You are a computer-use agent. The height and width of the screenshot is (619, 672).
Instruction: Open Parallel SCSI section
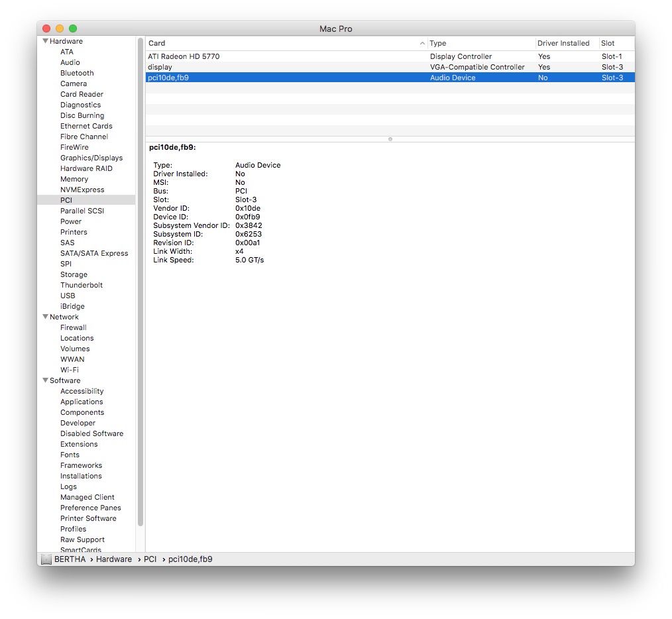[82, 211]
